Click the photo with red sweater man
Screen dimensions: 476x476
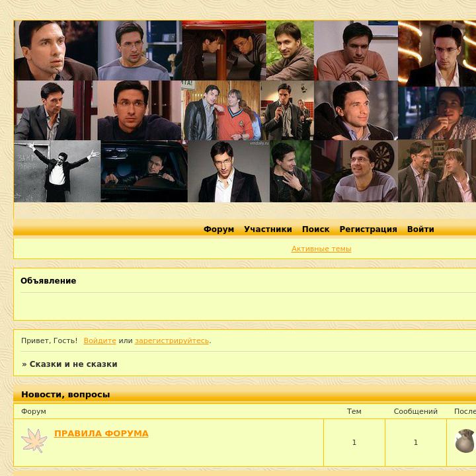click(221, 110)
